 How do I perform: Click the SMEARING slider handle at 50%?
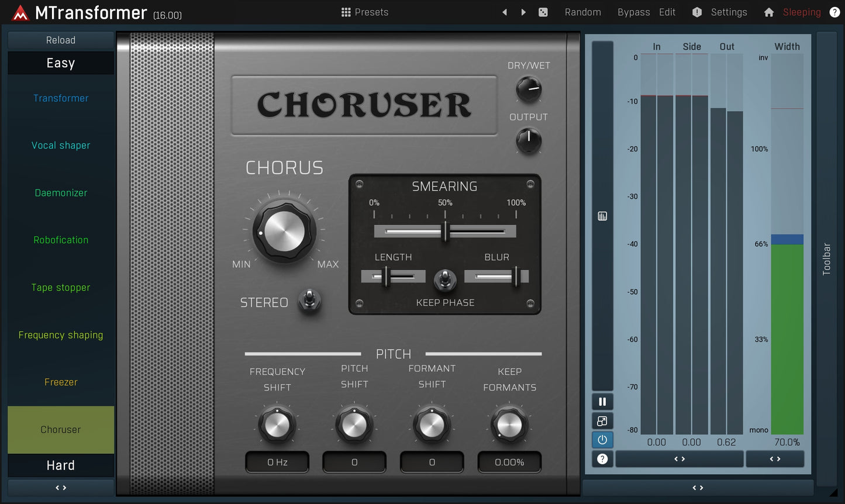tap(445, 231)
